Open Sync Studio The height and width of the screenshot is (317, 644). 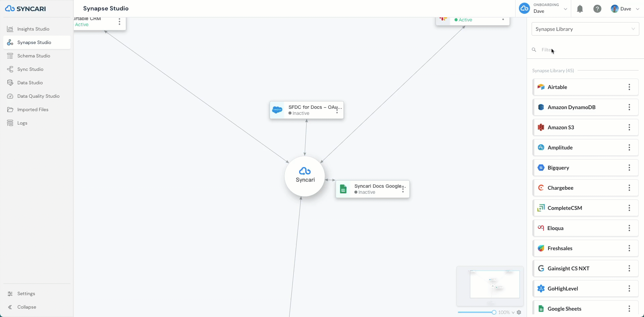pyautogui.click(x=37, y=69)
